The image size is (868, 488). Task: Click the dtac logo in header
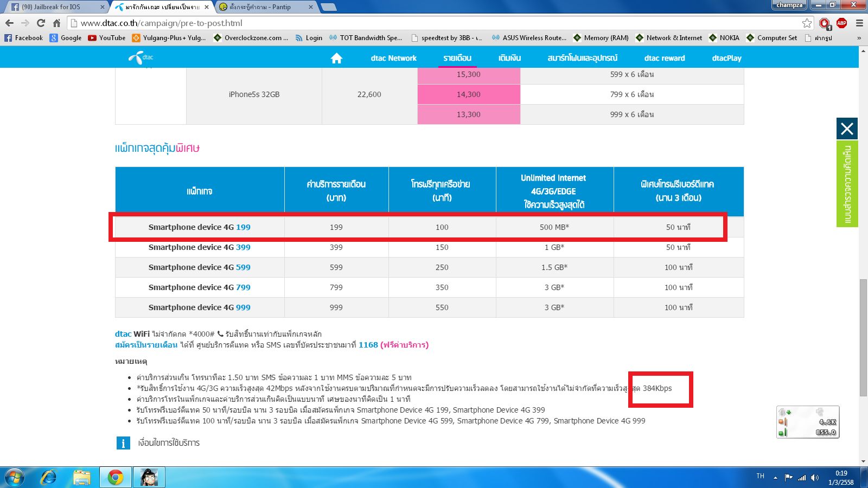pyautogui.click(x=141, y=57)
